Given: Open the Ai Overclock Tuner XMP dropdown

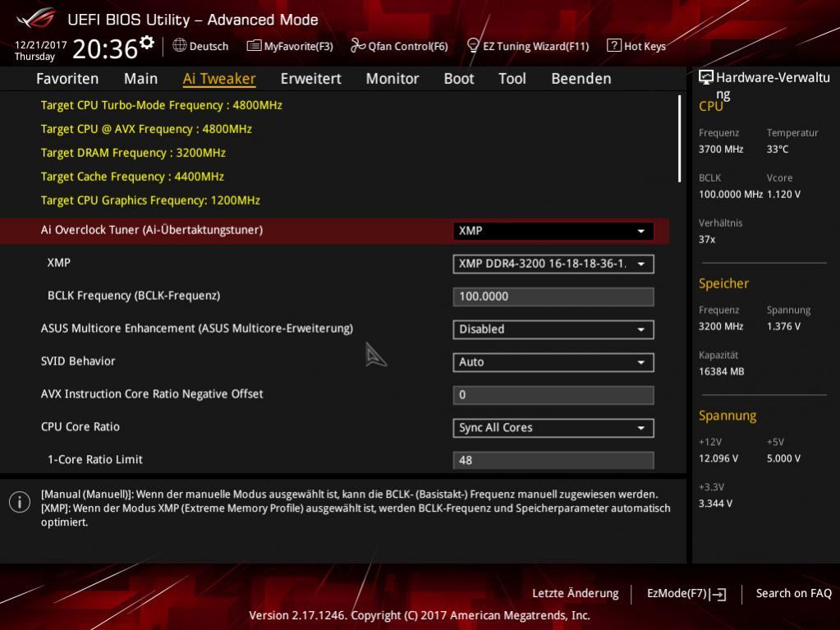Looking at the screenshot, I should tap(553, 231).
